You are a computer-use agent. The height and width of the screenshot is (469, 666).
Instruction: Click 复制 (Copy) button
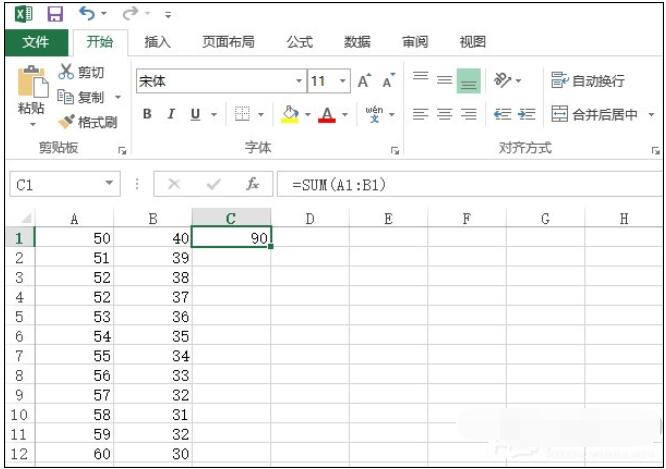(81, 97)
